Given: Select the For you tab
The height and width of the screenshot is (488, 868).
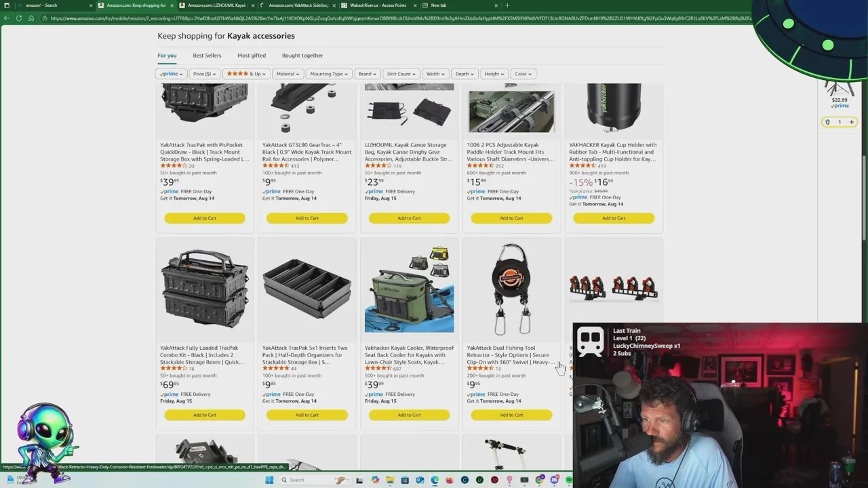Looking at the screenshot, I should (167, 56).
